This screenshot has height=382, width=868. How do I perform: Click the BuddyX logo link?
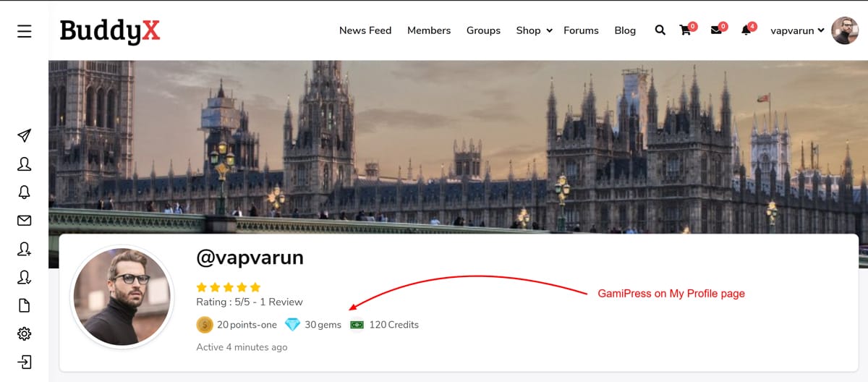point(110,31)
